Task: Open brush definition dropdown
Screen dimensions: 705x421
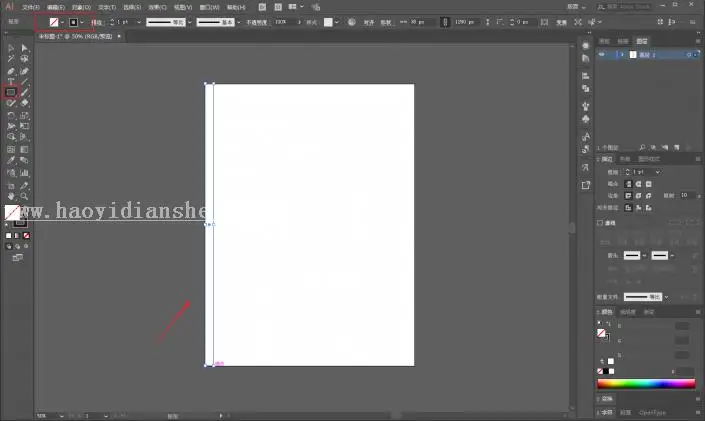Action: click(239, 22)
